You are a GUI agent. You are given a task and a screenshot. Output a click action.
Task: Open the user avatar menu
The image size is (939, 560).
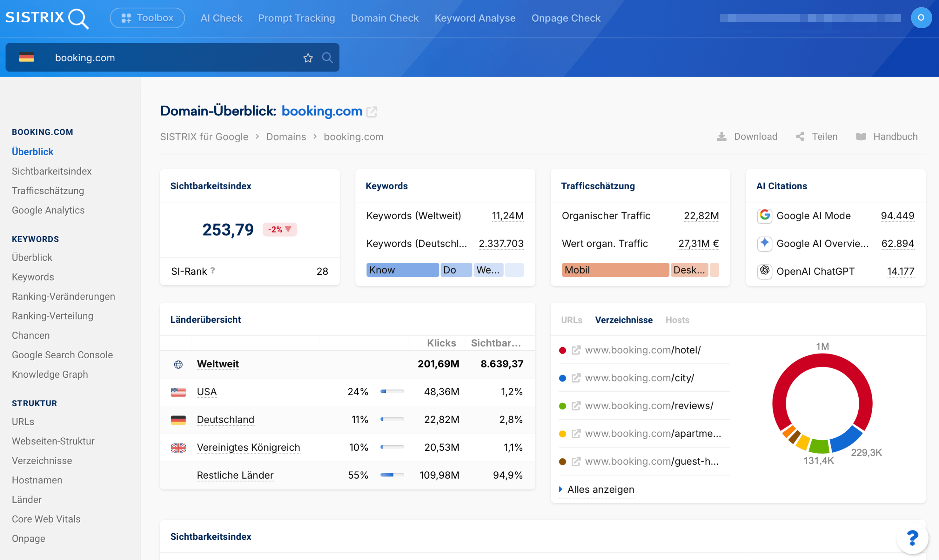click(x=921, y=18)
